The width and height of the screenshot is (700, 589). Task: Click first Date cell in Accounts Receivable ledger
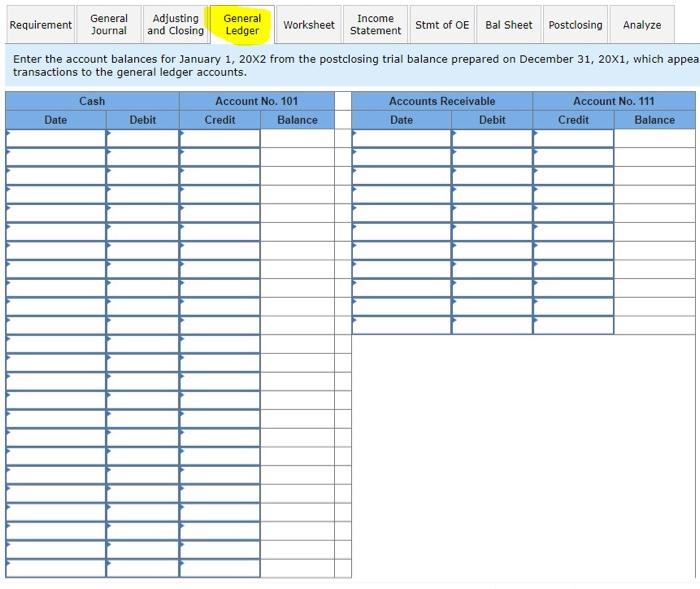[402, 138]
